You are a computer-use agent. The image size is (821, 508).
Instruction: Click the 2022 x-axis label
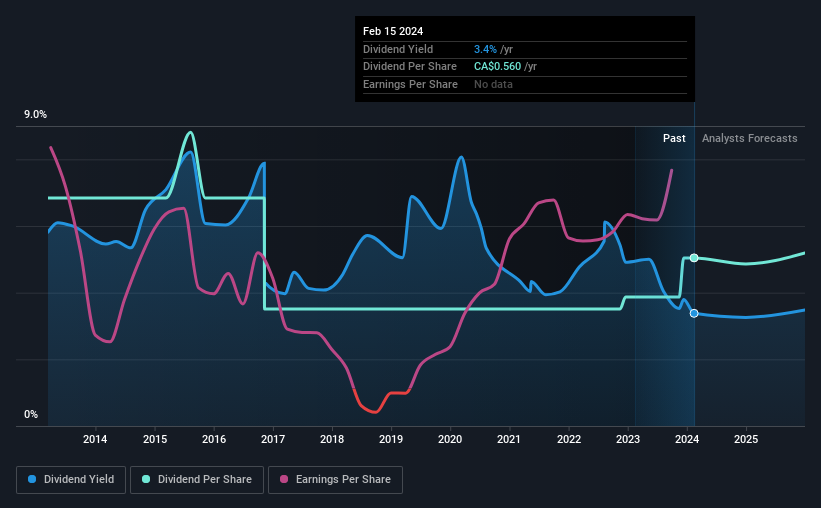[569, 439]
